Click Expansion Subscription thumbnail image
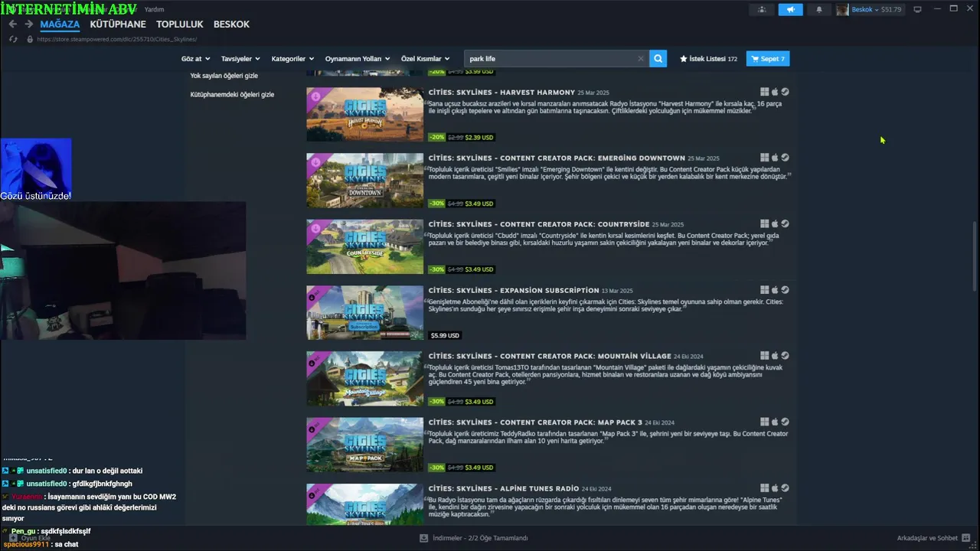980x551 pixels. (364, 312)
